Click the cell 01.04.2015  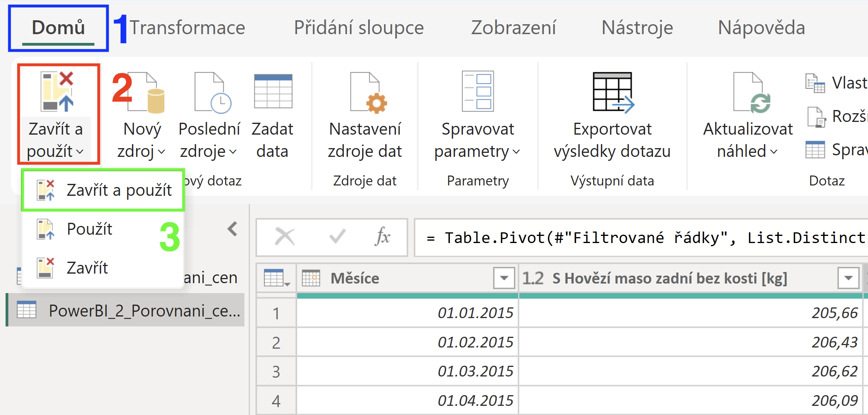point(407,401)
